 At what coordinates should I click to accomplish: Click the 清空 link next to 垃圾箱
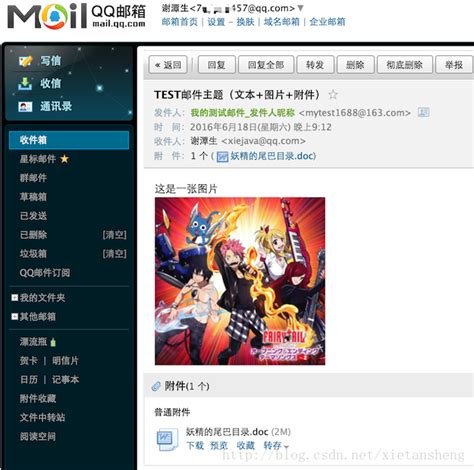(x=114, y=254)
